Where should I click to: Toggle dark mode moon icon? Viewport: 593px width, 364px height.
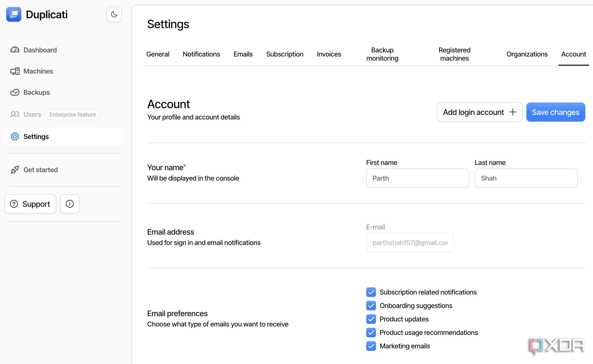click(x=114, y=14)
